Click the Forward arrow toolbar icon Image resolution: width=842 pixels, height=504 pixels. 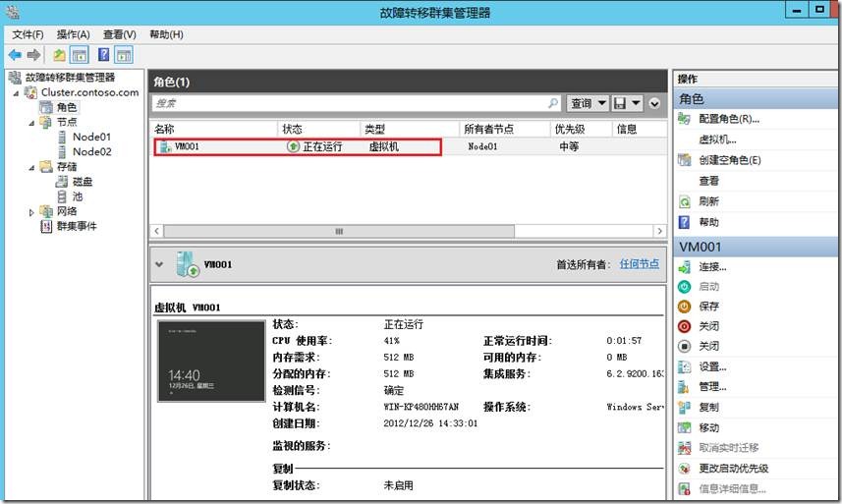[x=33, y=55]
